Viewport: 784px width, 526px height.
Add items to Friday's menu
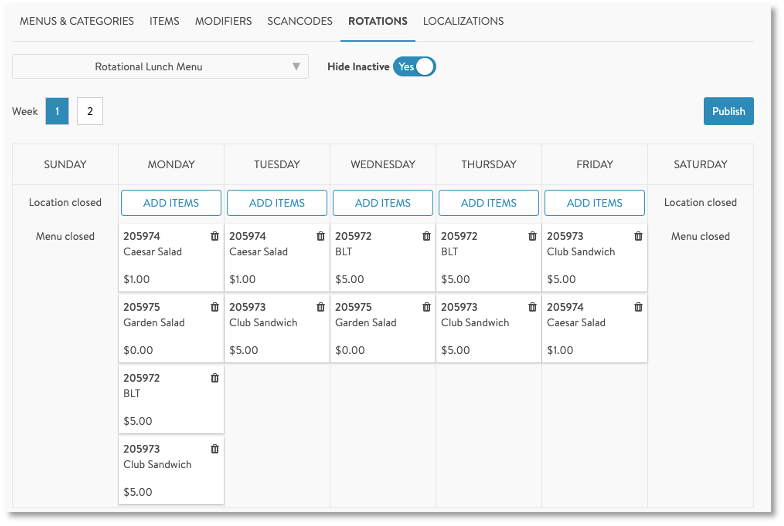595,203
